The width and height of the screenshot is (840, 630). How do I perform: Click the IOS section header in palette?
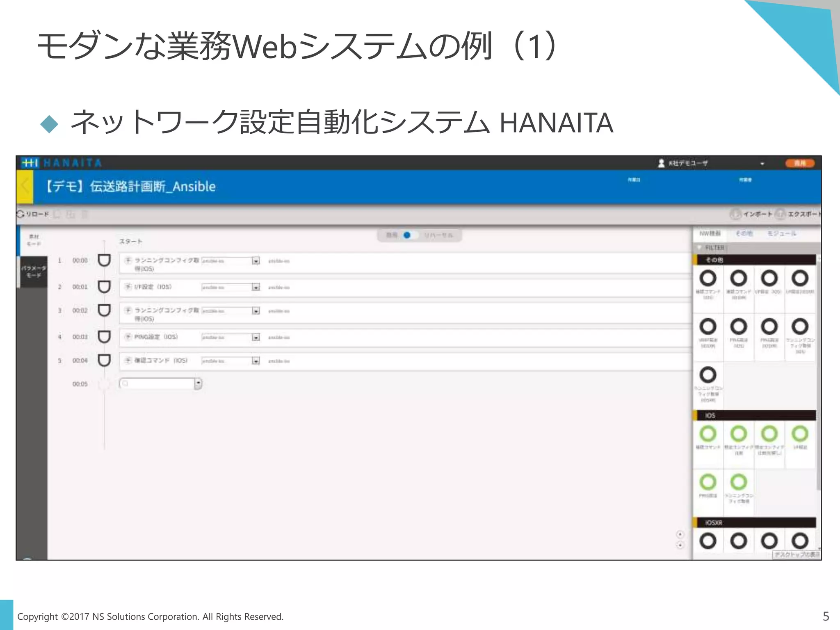(754, 415)
